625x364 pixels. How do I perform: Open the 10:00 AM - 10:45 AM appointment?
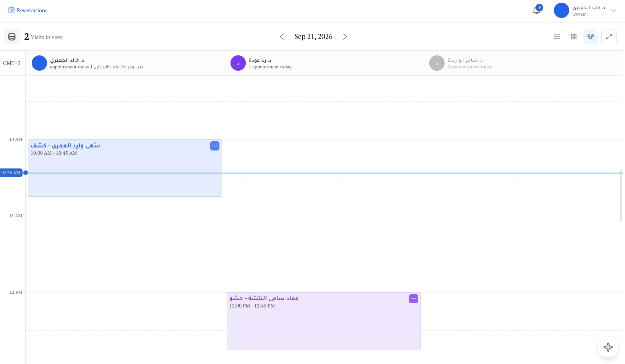click(125, 168)
